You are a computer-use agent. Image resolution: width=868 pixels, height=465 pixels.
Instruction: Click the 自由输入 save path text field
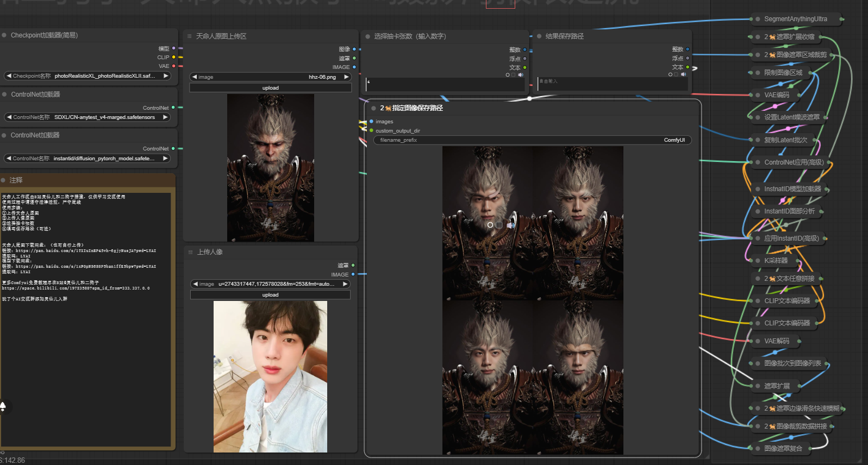pyautogui.click(x=613, y=84)
